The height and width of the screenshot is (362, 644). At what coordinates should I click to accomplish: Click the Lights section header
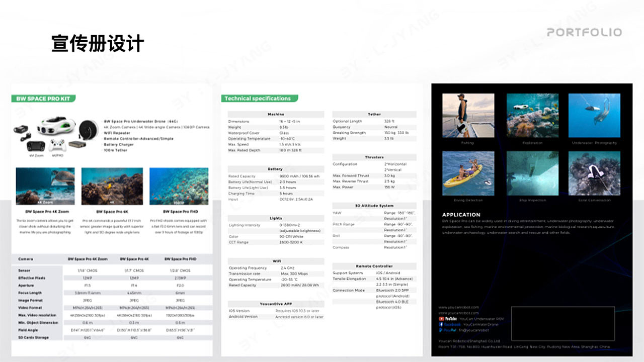tap(276, 218)
